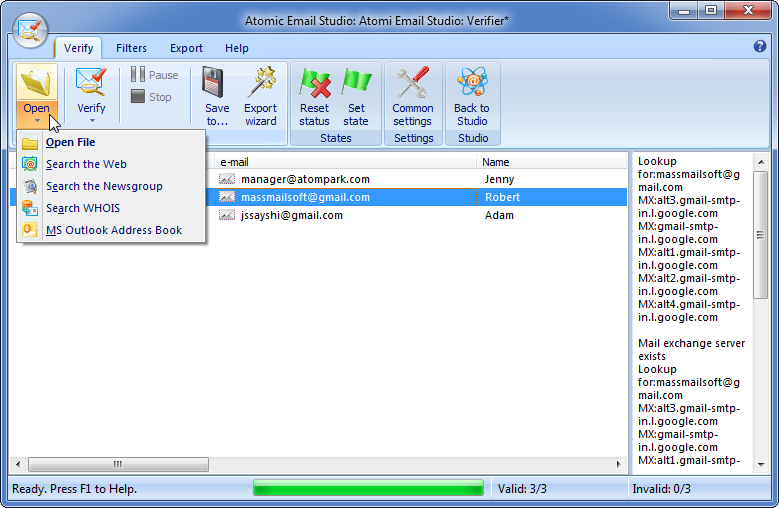Click the green verification progress bar
Viewport: 779px width, 508px height.
(x=368, y=488)
